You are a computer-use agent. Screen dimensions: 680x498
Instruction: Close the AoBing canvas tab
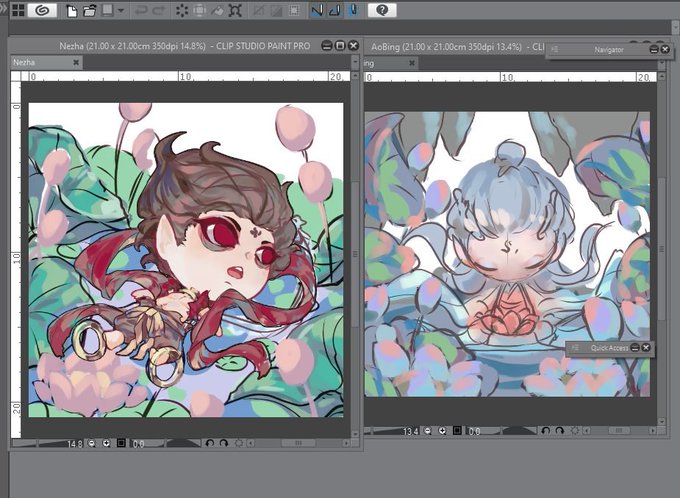click(412, 63)
